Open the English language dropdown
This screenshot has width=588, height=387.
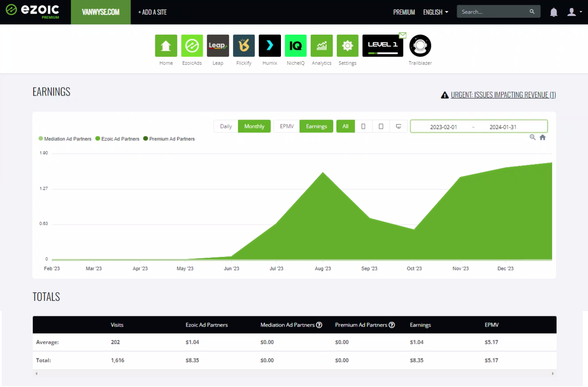coord(436,12)
